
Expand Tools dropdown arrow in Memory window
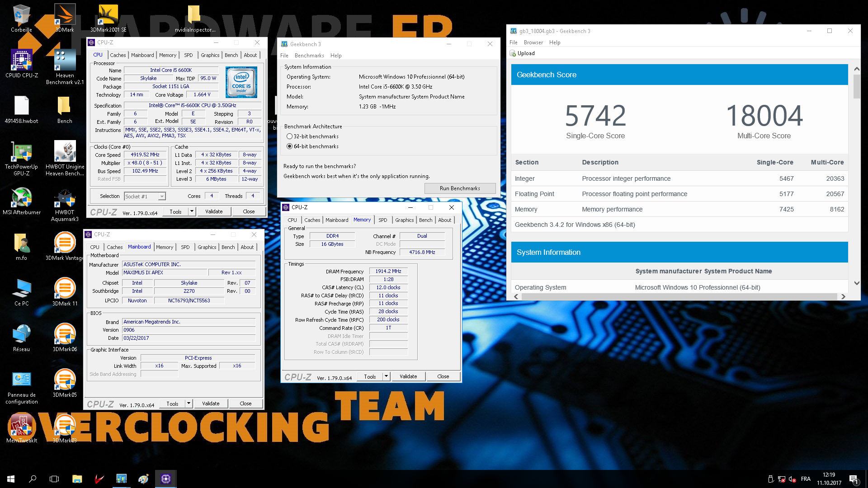[386, 376]
